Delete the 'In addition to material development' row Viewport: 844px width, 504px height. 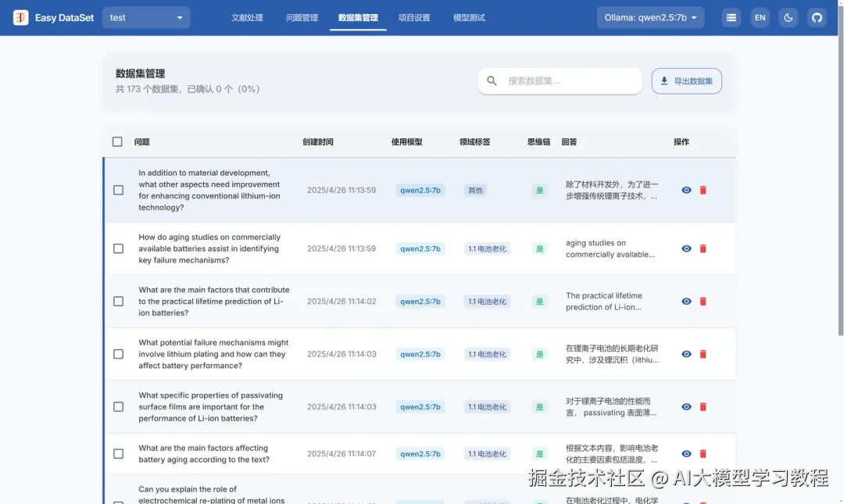coord(703,190)
